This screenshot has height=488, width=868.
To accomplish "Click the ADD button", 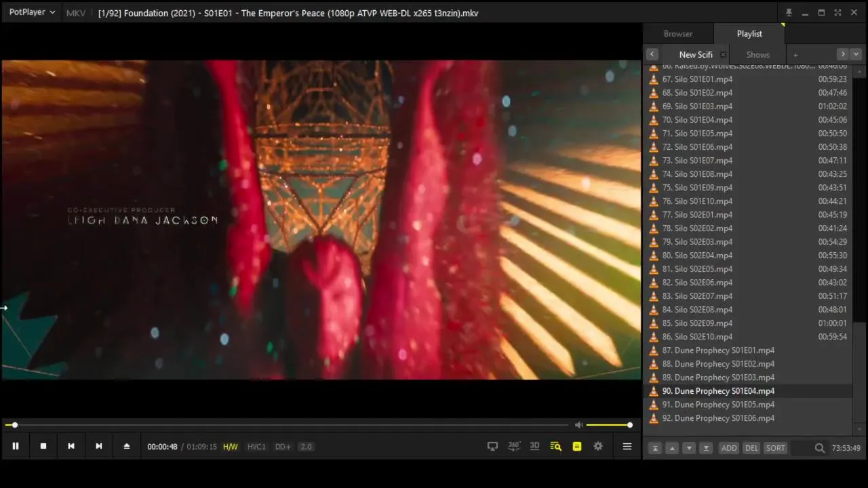I will pos(729,448).
